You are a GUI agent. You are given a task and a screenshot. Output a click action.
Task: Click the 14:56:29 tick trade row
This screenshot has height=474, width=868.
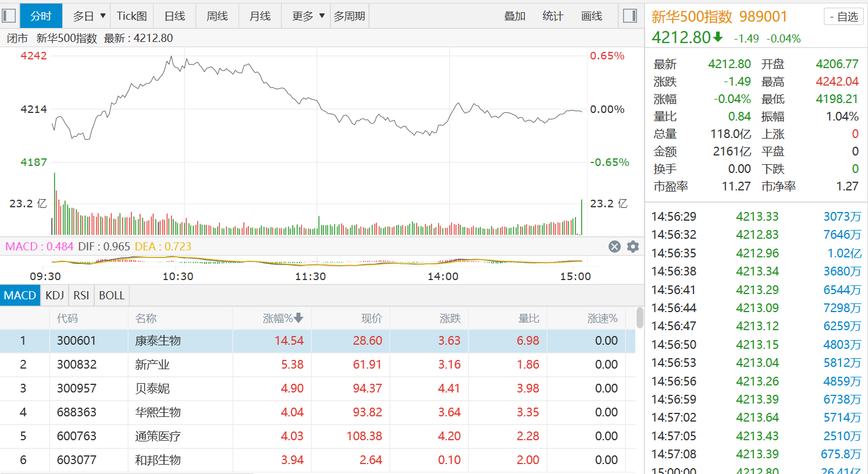[756, 217]
